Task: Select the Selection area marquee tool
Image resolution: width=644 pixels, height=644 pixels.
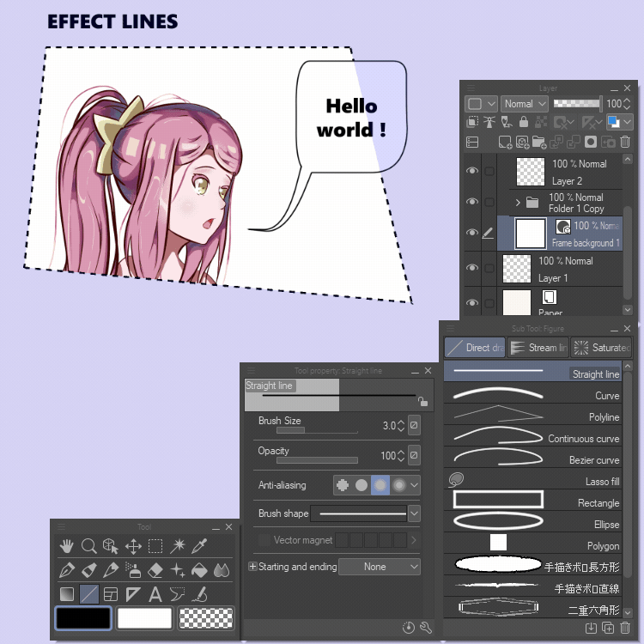Action: click(155, 546)
